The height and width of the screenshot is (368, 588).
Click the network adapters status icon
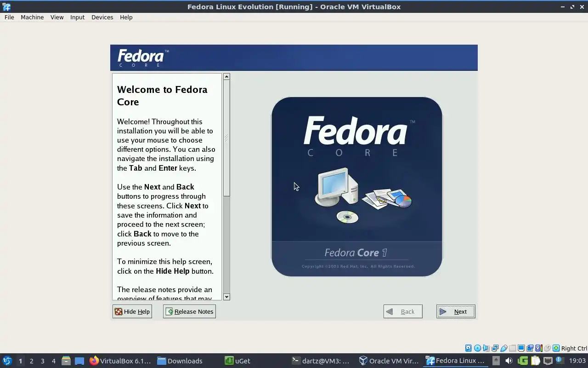click(495, 348)
